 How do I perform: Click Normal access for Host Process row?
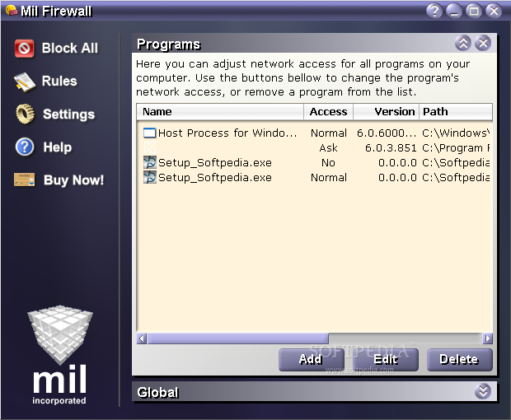[329, 133]
